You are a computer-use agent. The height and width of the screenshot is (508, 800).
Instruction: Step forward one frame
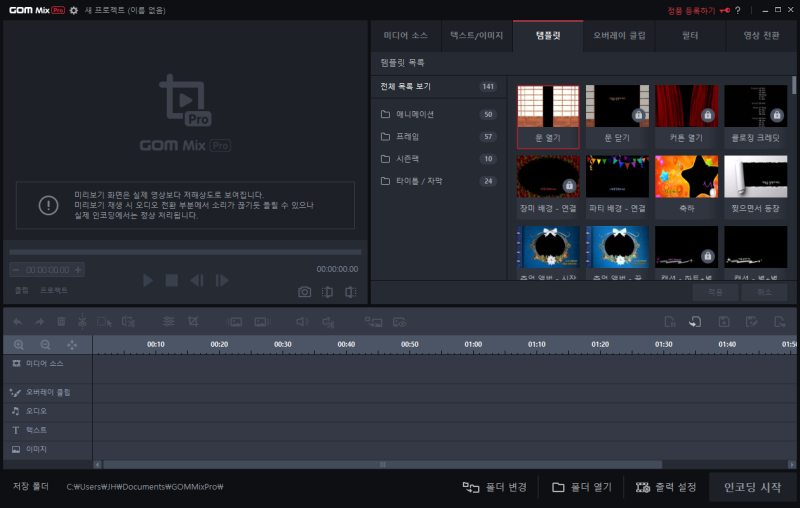[x=222, y=280]
